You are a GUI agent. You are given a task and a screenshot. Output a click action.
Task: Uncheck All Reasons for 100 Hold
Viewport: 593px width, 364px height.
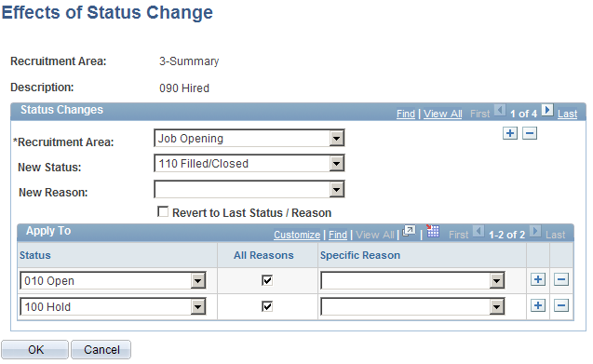tap(267, 306)
